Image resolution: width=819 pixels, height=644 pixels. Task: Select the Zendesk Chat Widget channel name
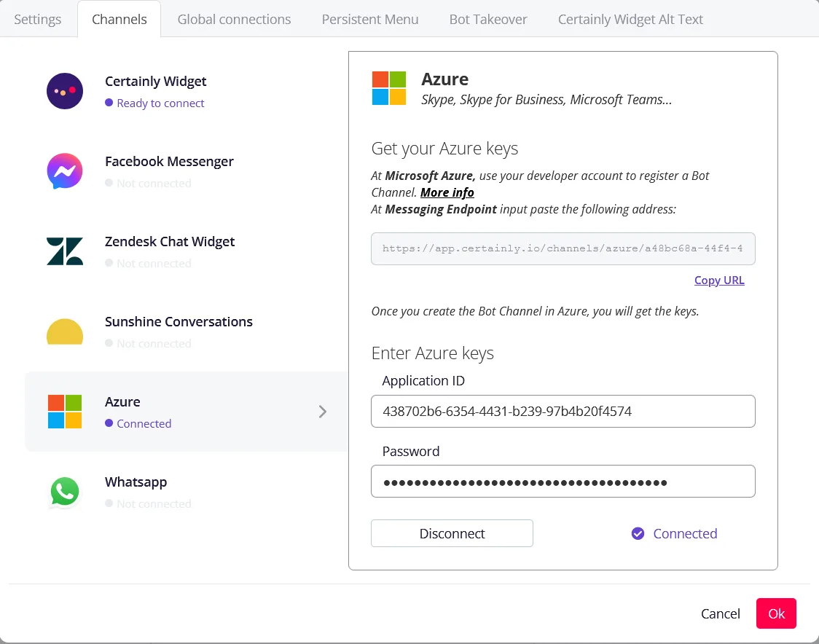170,242
